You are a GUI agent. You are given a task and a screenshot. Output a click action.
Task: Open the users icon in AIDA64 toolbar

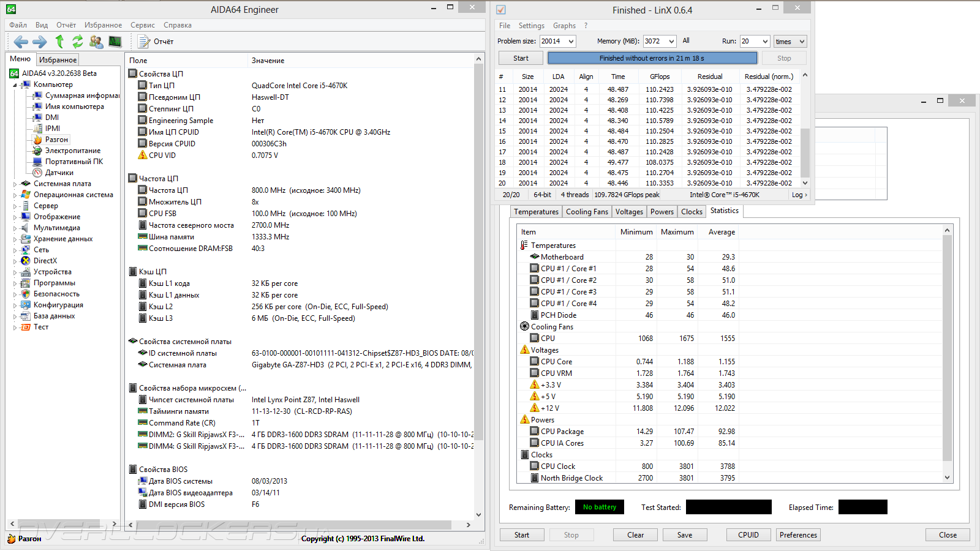(96, 42)
